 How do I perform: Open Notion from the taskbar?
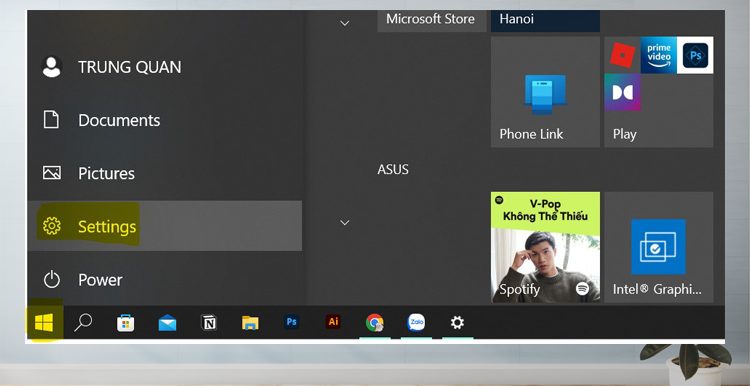[209, 323]
